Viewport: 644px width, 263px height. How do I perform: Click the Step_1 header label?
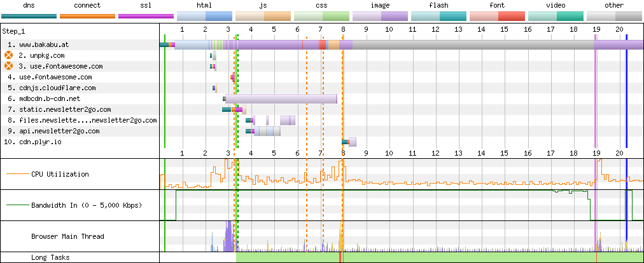point(13,31)
